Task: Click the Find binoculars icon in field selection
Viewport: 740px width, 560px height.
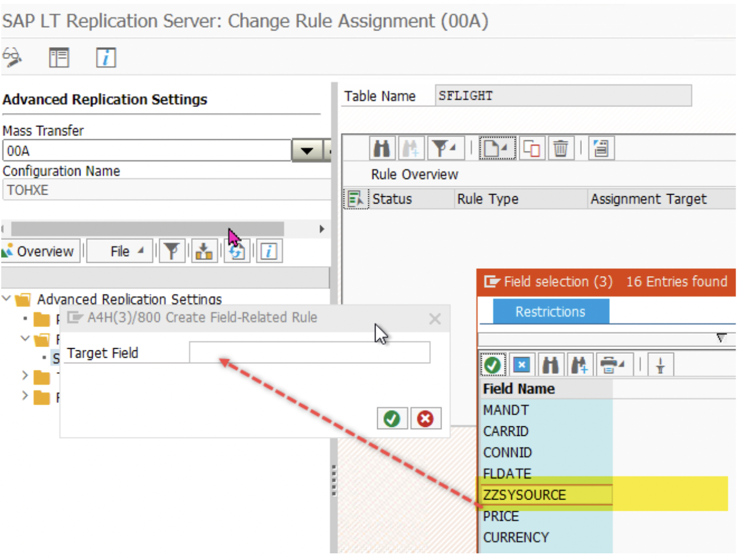Action: pyautogui.click(x=550, y=364)
